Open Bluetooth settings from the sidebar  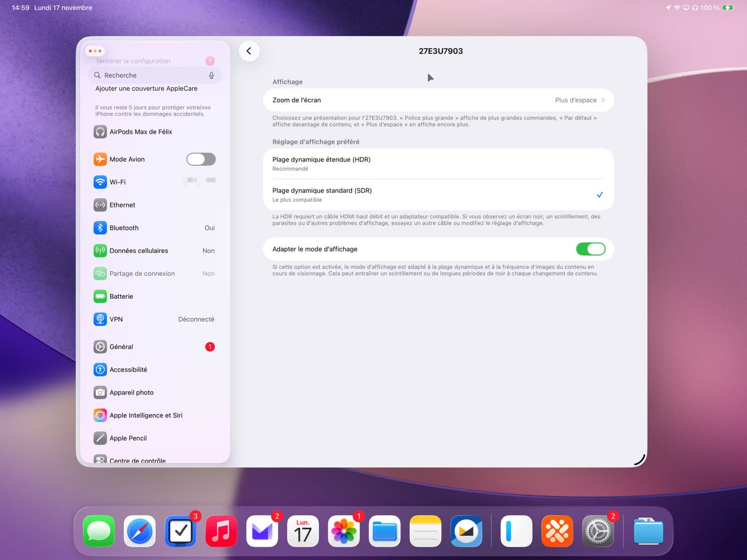(154, 228)
